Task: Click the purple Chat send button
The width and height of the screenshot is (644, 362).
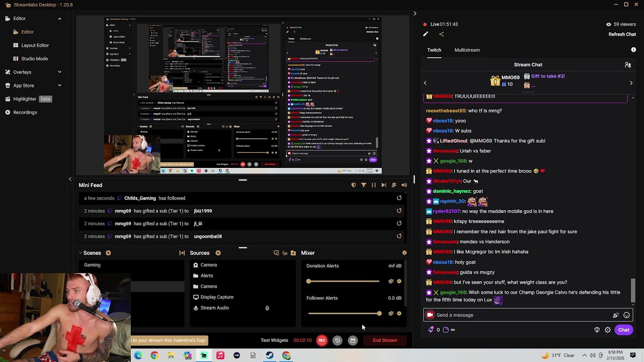Action: (624, 330)
